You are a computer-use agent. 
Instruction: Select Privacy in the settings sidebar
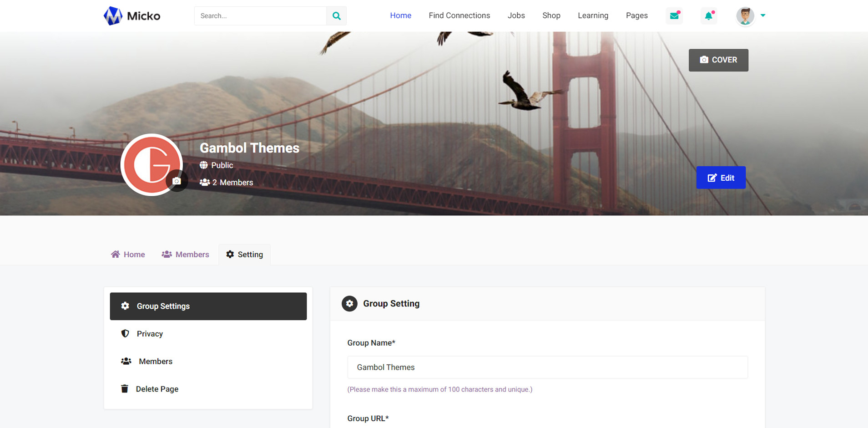150,334
